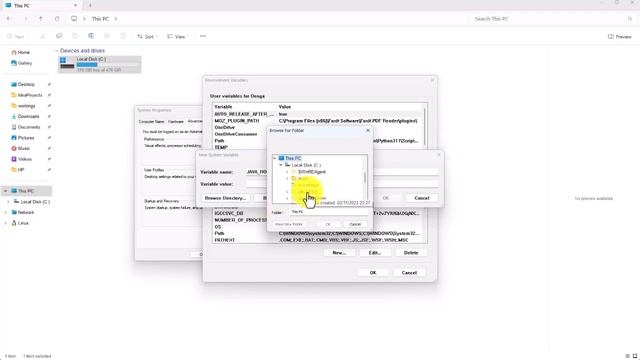Screen dimensions: 640x360
Task: Click Make New Folder button
Action: [x=289, y=224]
